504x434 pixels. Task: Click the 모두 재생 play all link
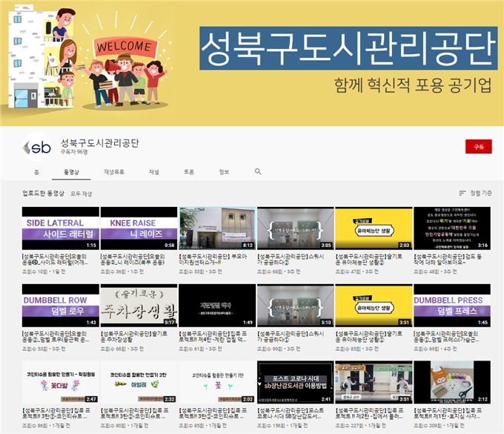[x=82, y=194]
